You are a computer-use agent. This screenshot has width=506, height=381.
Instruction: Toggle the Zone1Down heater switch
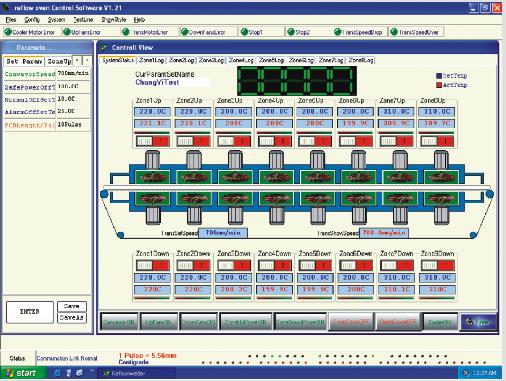point(152,265)
